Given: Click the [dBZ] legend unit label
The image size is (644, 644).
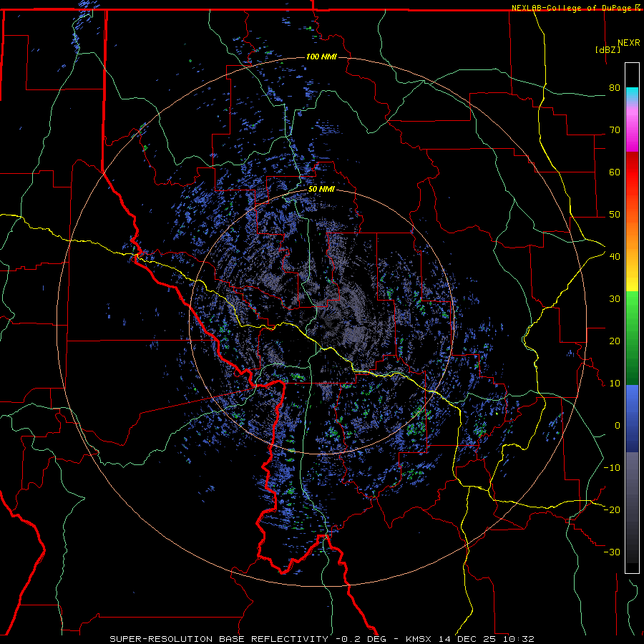Looking at the screenshot, I should 608,49.
